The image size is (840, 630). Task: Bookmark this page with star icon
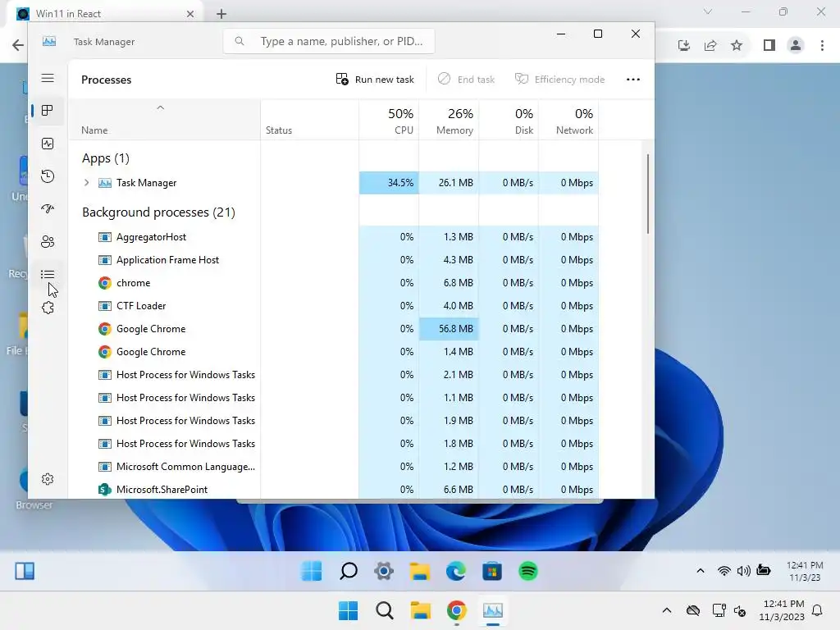[x=737, y=46]
